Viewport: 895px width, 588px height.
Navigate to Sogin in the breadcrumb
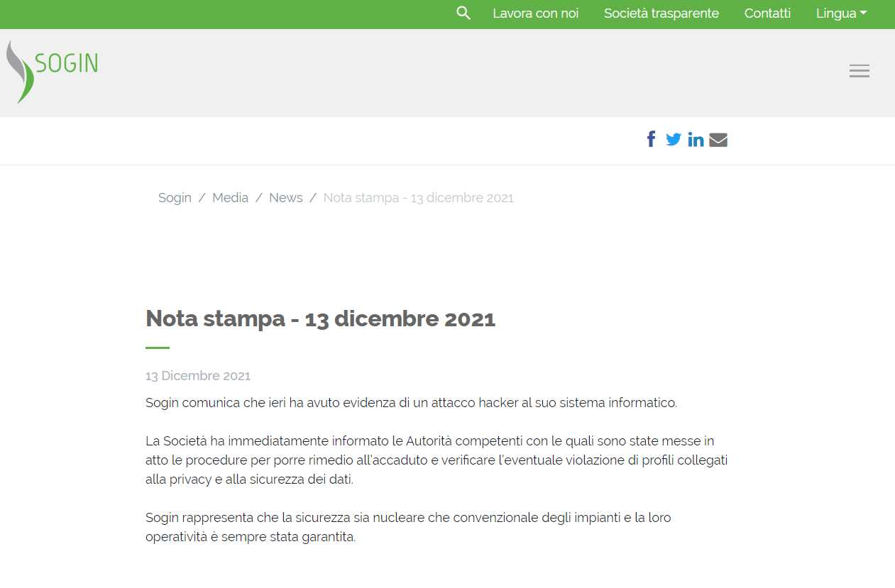[175, 198]
